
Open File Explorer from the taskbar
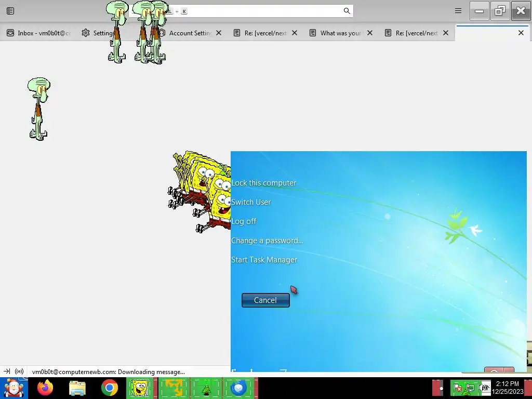pyautogui.click(x=77, y=388)
